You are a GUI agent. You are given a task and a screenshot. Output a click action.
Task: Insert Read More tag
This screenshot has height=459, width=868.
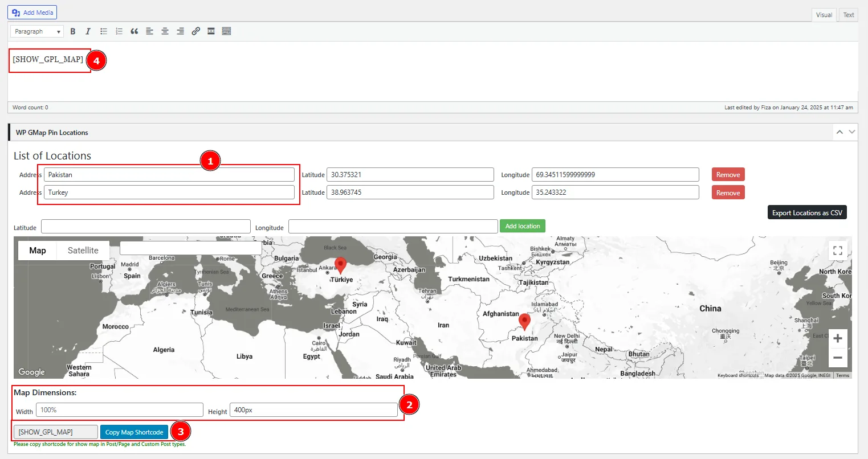pos(211,31)
